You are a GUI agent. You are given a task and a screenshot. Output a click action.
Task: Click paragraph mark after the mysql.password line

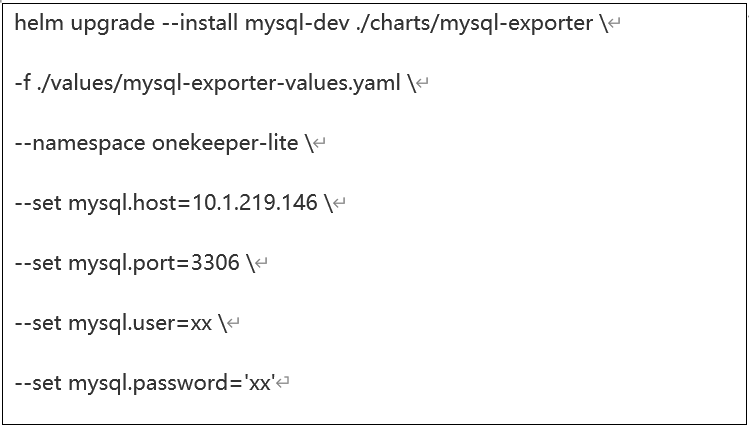[283, 382]
